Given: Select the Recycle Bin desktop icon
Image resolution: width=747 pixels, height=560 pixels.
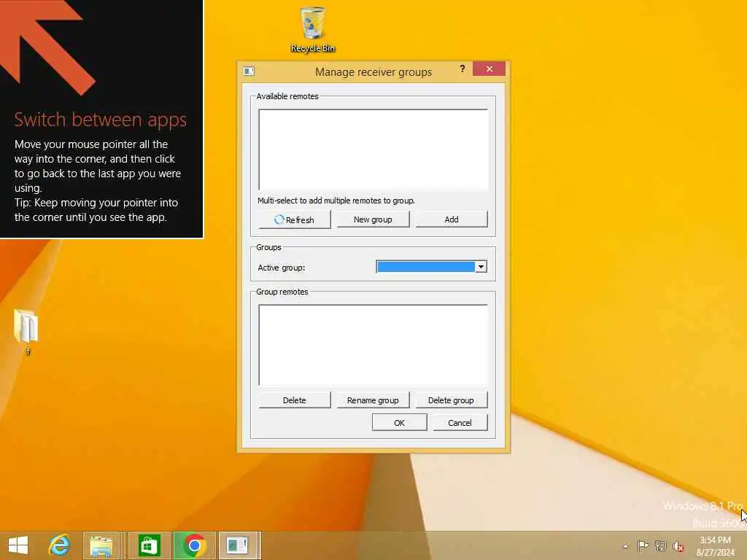Looking at the screenshot, I should [x=312, y=29].
